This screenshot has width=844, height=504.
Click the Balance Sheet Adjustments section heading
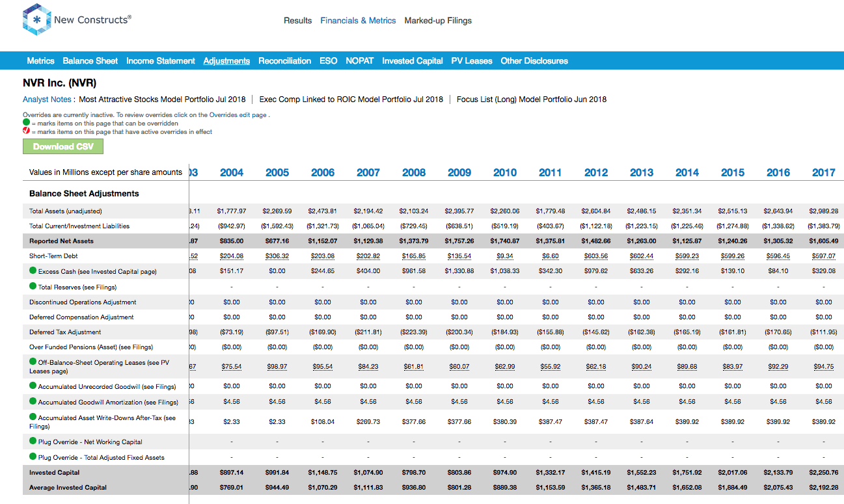(84, 194)
